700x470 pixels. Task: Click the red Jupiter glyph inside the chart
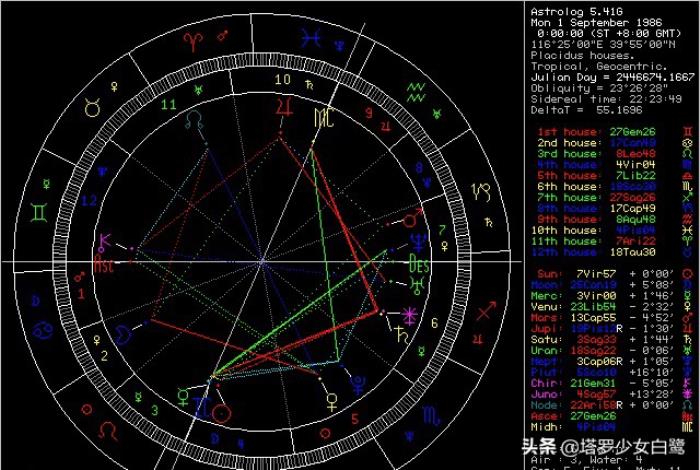pyautogui.click(x=287, y=104)
